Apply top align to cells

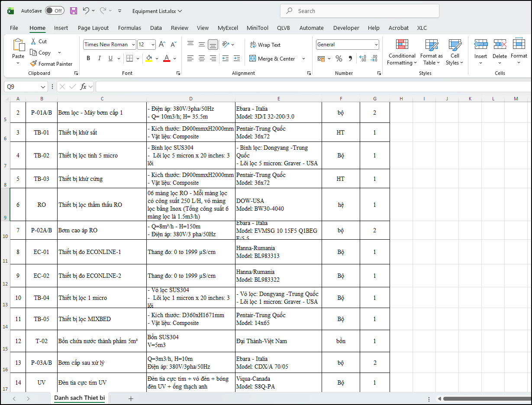190,45
